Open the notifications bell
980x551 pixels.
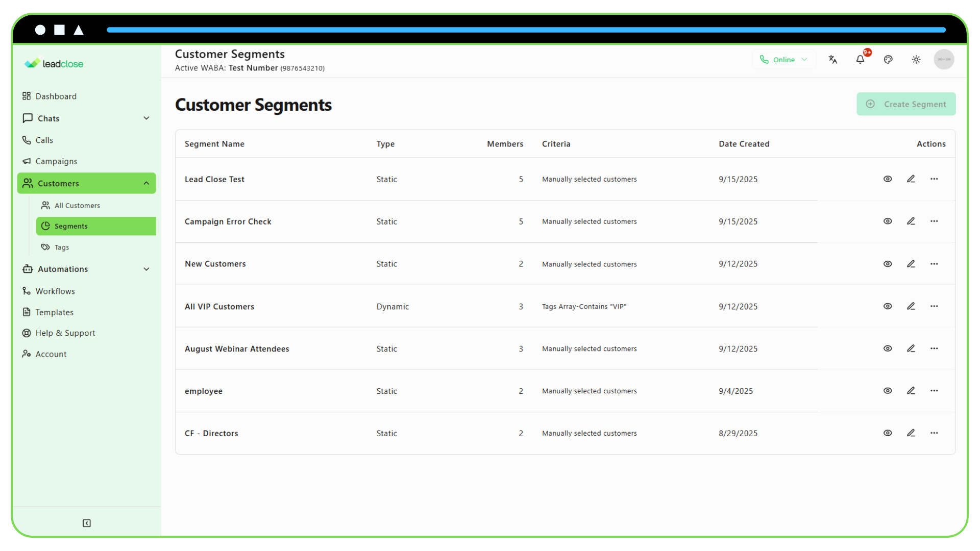(x=861, y=59)
